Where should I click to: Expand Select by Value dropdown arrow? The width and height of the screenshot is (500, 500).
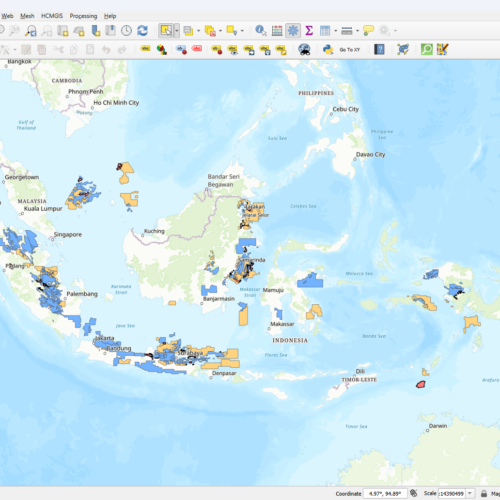[199, 31]
